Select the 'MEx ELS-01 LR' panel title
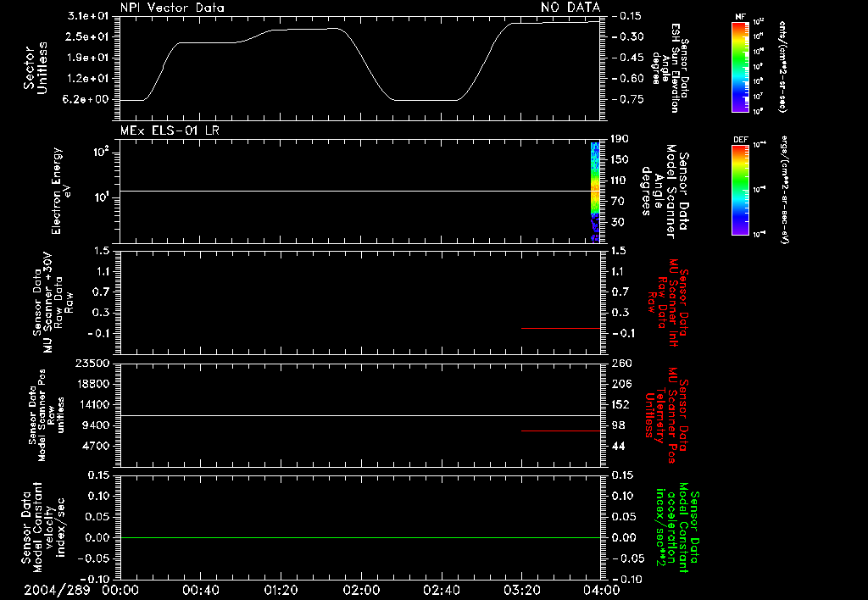868x600 pixels. [170, 131]
